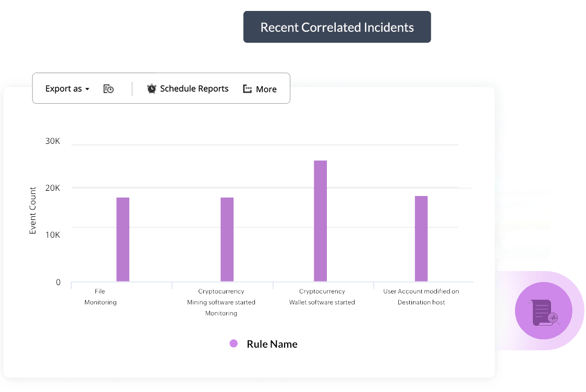Click the Rule Name legend label
The image size is (586, 392).
click(x=272, y=344)
